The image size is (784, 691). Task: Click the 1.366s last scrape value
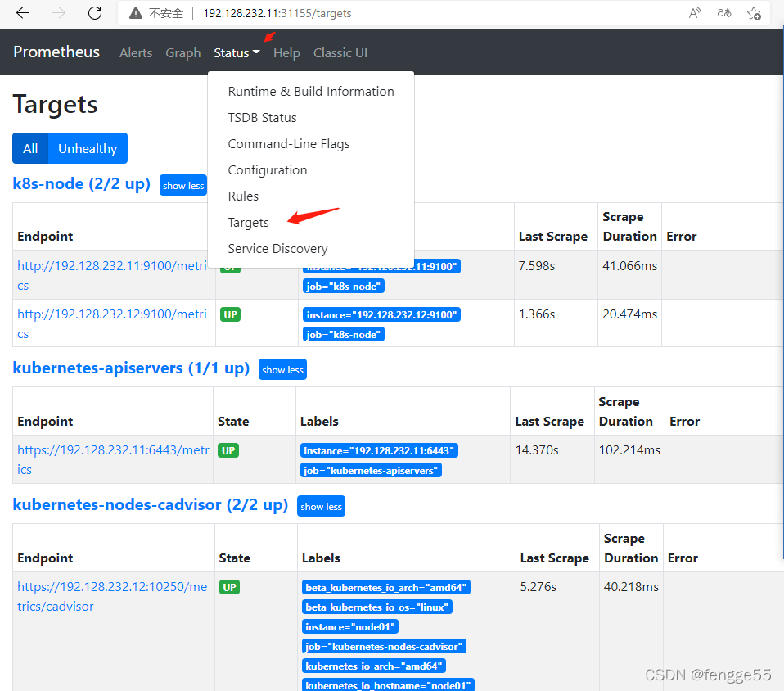[x=537, y=314]
